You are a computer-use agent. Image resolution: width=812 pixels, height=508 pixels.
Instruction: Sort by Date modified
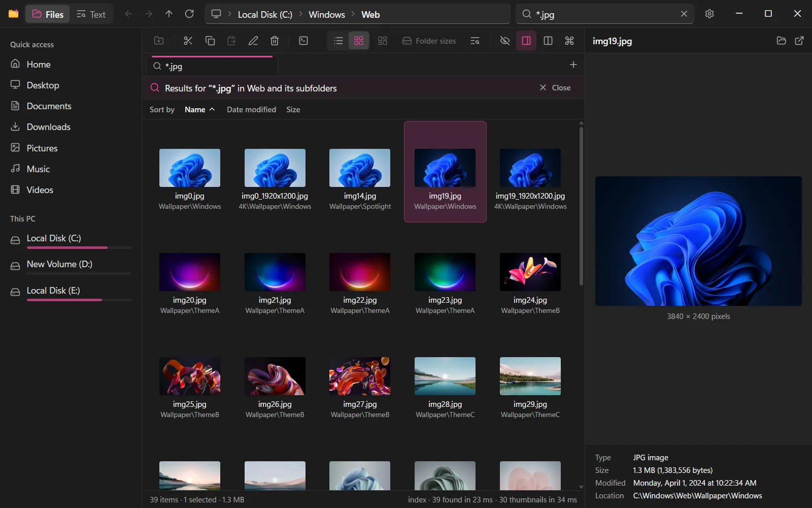(x=251, y=109)
